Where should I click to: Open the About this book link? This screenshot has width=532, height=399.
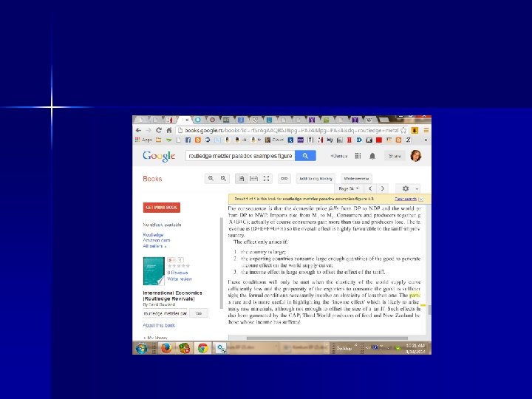(159, 325)
